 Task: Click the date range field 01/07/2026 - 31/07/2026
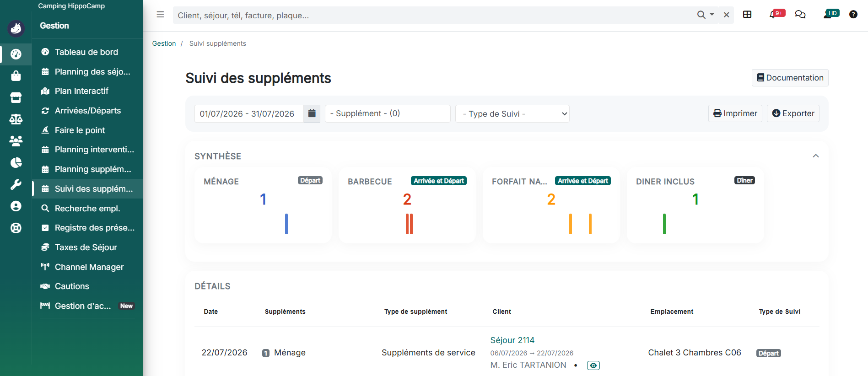click(x=249, y=113)
